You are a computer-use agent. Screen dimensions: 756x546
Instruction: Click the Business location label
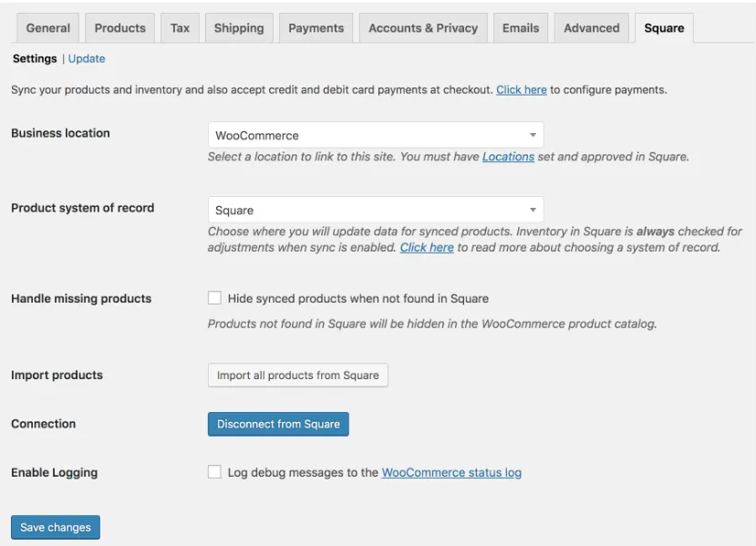pyautogui.click(x=60, y=133)
